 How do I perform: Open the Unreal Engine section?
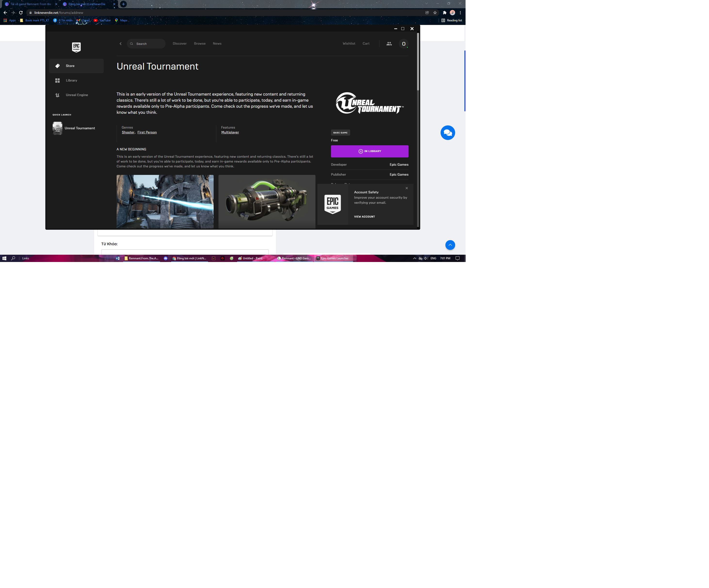(x=77, y=95)
